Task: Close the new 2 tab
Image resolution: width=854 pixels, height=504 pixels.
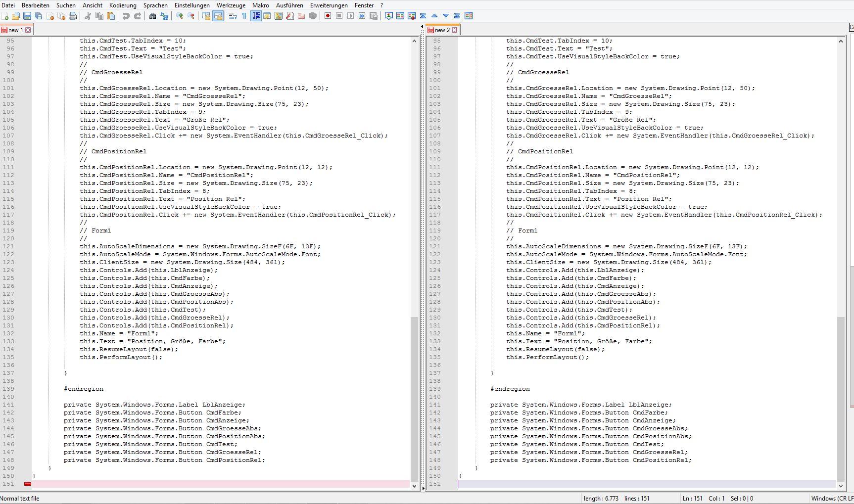Action: [454, 30]
